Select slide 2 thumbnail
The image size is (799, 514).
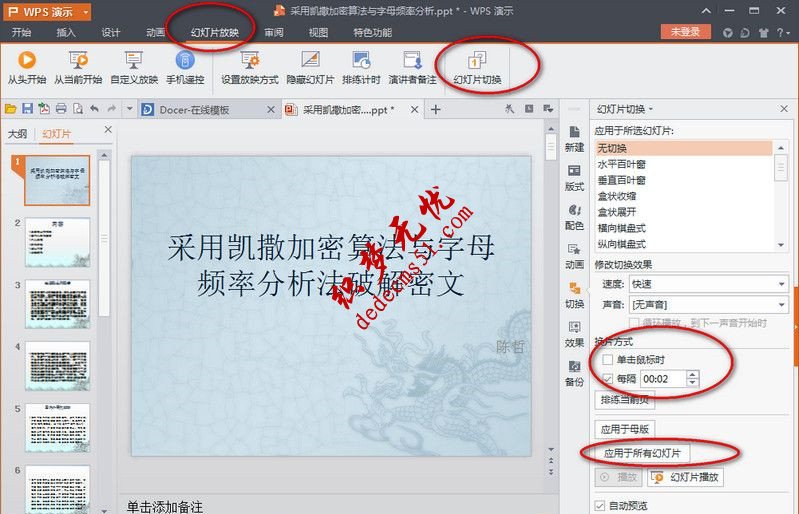coord(58,242)
